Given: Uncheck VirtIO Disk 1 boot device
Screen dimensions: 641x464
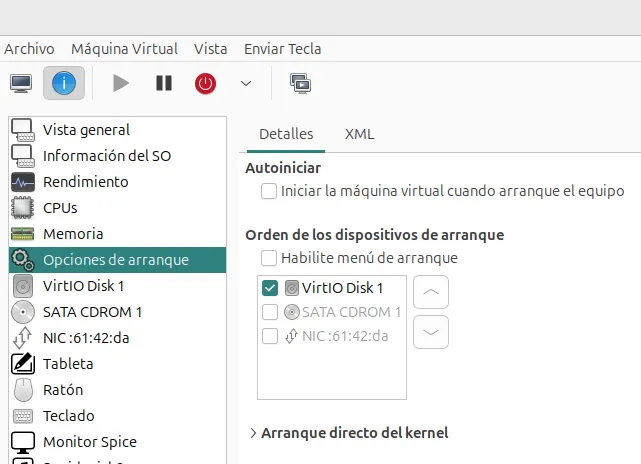Looking at the screenshot, I should [270, 288].
